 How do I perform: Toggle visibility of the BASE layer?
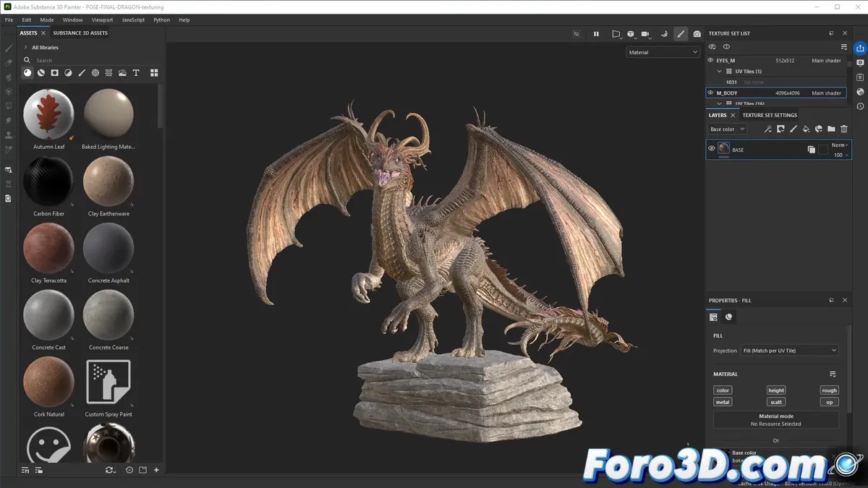pos(712,149)
